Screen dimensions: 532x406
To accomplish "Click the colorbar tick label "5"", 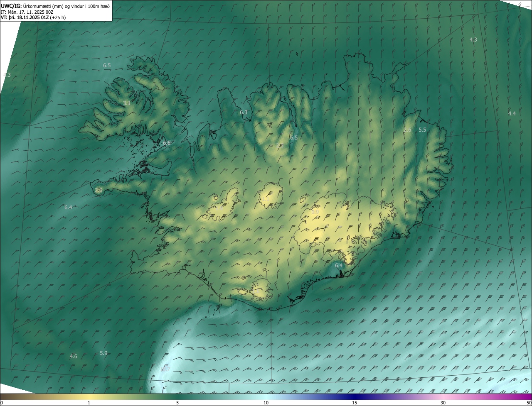I will [x=177, y=403].
